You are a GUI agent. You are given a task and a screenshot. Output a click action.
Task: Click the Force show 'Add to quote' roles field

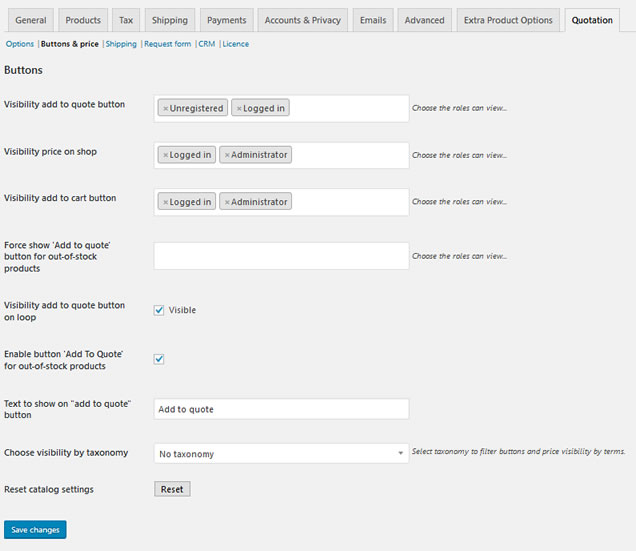pos(281,256)
